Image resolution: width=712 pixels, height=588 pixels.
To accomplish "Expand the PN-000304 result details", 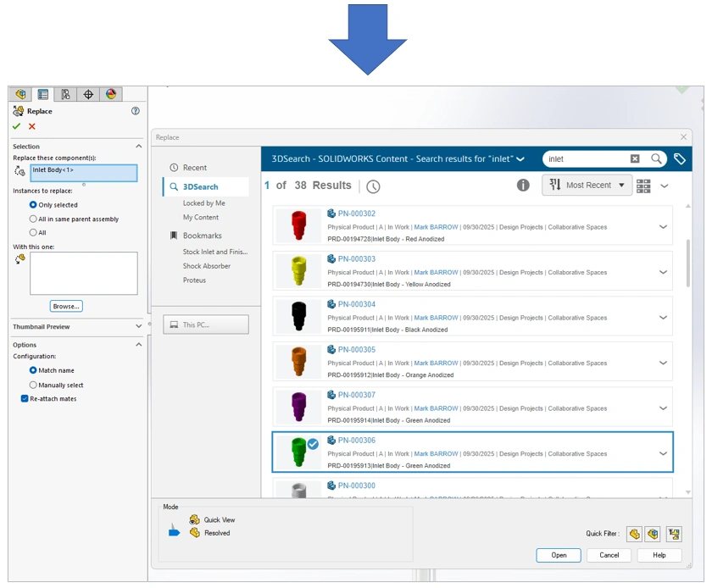I will point(663,318).
